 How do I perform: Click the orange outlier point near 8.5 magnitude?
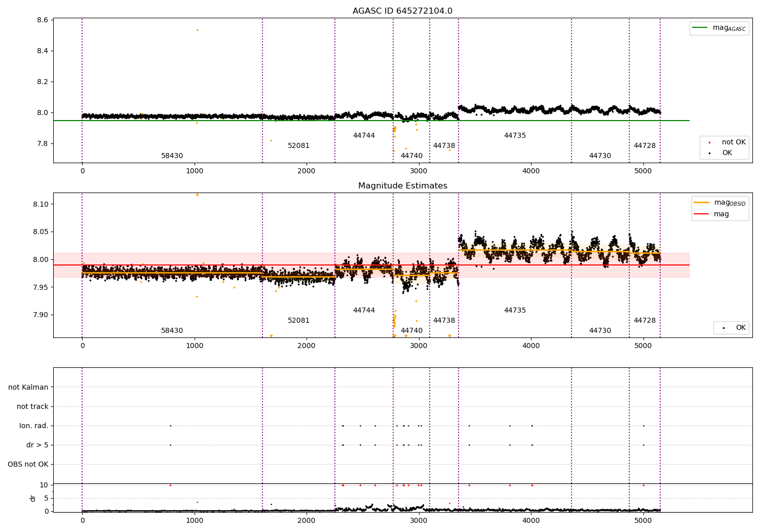point(197,30)
